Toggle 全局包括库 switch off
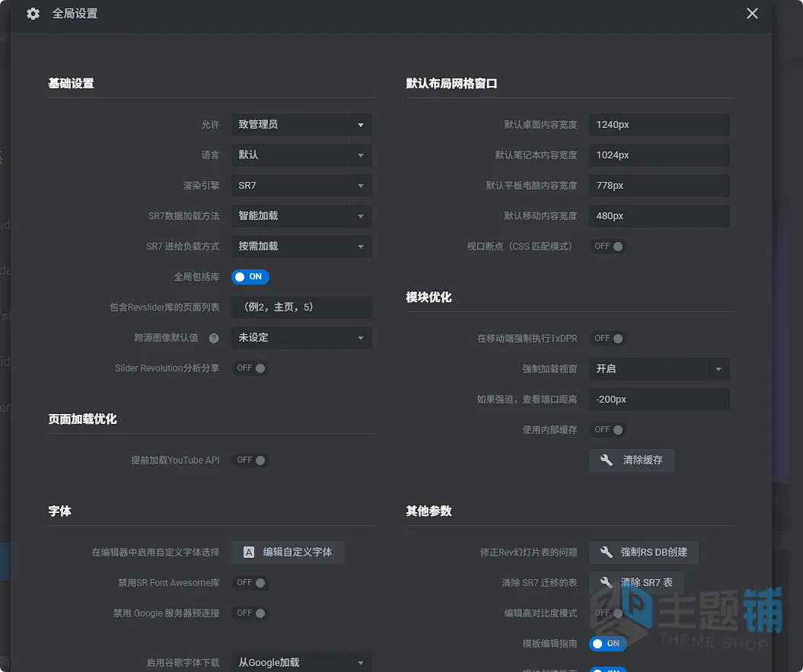803x672 pixels. [250, 276]
